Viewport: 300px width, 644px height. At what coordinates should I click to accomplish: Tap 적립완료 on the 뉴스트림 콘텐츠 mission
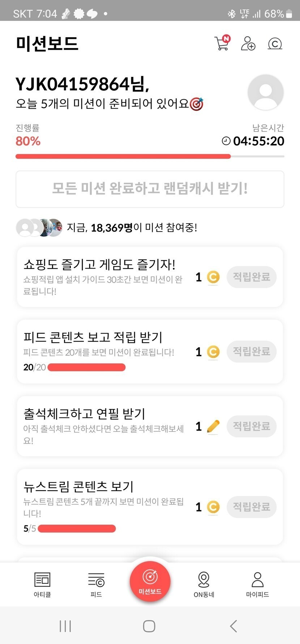(x=251, y=507)
